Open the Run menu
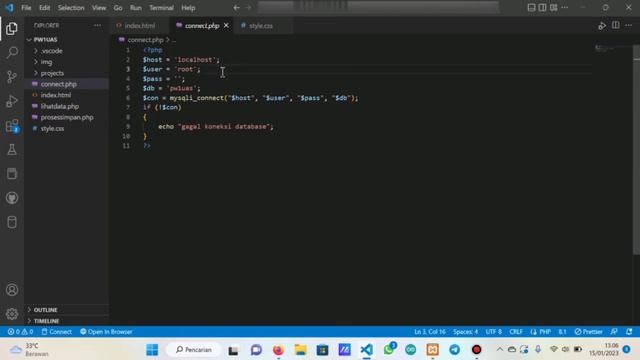 coord(136,8)
